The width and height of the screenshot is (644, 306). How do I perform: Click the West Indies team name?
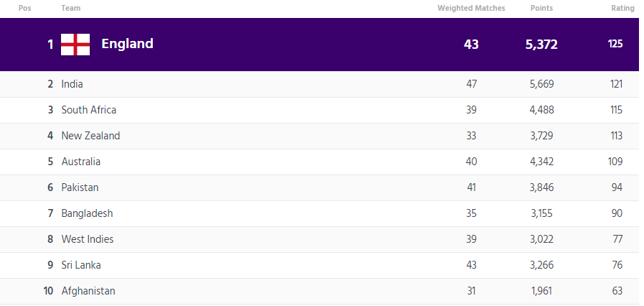(87, 239)
